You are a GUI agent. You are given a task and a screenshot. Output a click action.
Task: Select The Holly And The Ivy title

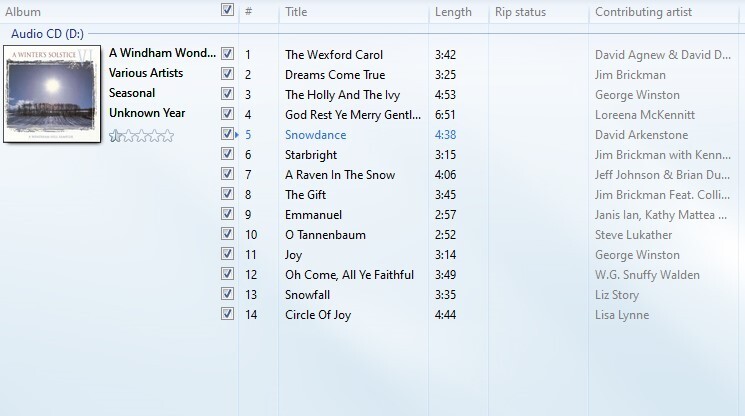click(343, 95)
